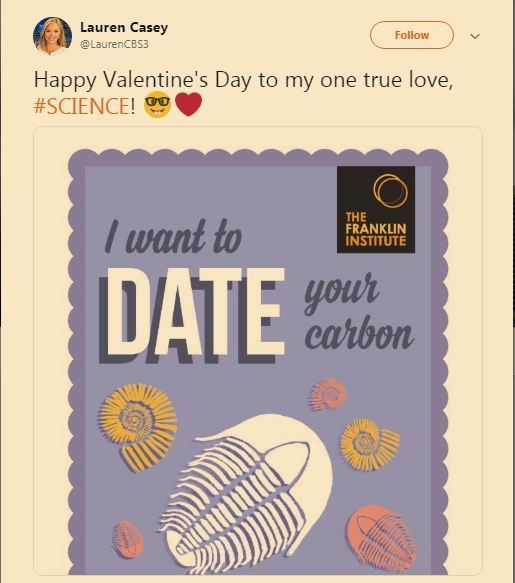Click the red heart emoji
Screen dimensions: 515x583
point(189,104)
